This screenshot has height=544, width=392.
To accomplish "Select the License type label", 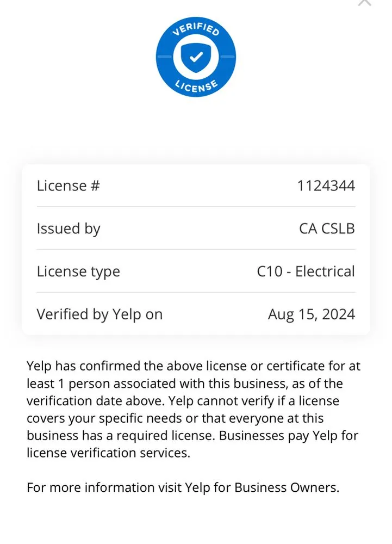I will click(x=78, y=271).
